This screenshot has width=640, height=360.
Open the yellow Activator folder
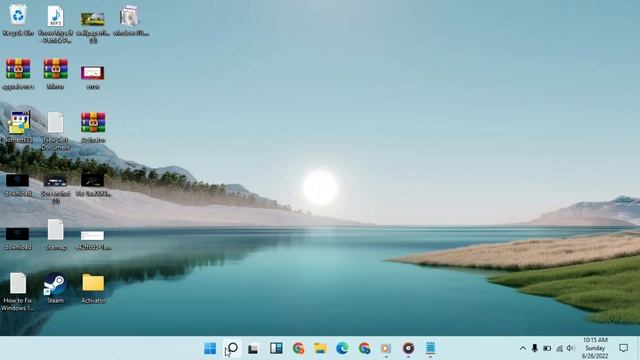93,282
